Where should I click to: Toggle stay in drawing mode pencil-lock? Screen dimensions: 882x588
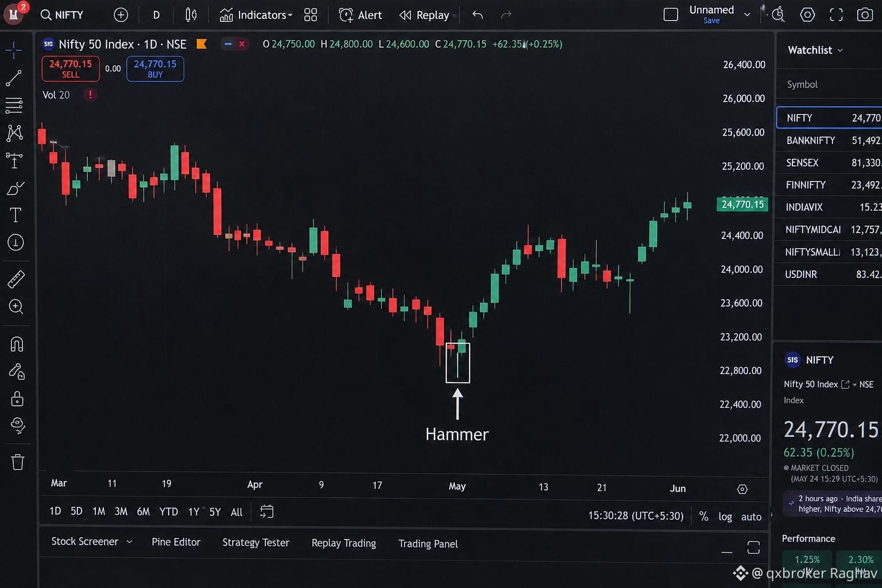coord(17,372)
